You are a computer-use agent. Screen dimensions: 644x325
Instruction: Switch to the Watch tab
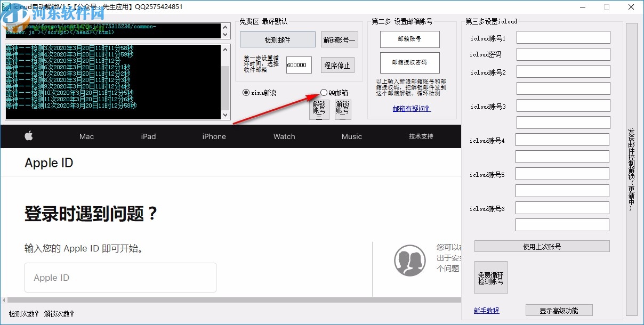(284, 136)
